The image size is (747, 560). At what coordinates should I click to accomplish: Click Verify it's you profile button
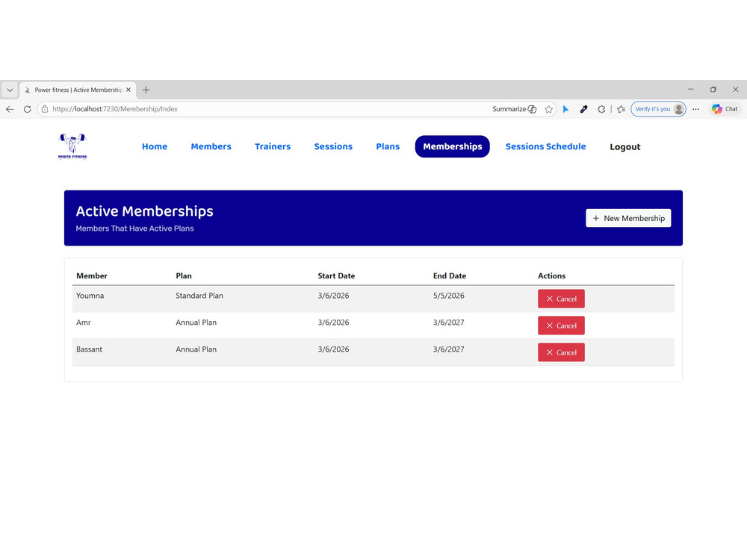(x=658, y=109)
